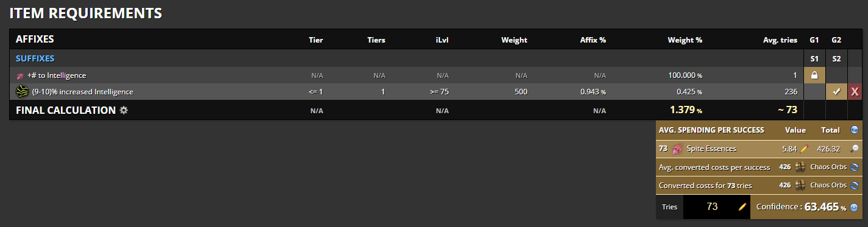This screenshot has height=227, width=868.
Task: Click the Spite Essences icon
Action: (677, 148)
